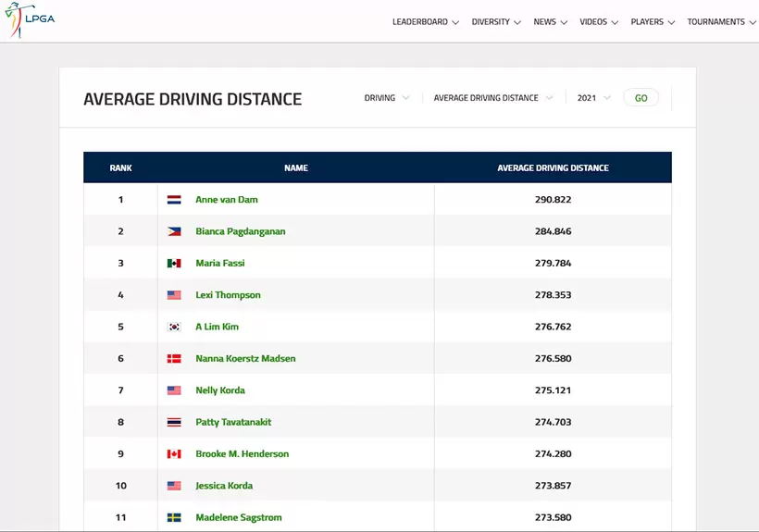
Task: Click the Rank column header
Action: (x=120, y=168)
